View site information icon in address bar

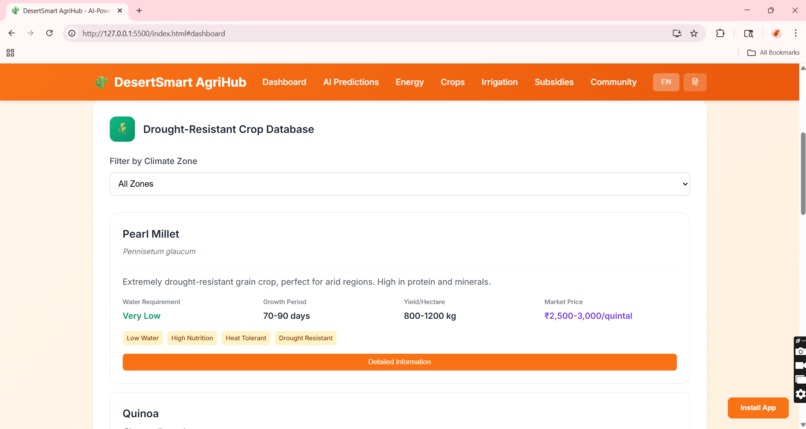point(72,33)
